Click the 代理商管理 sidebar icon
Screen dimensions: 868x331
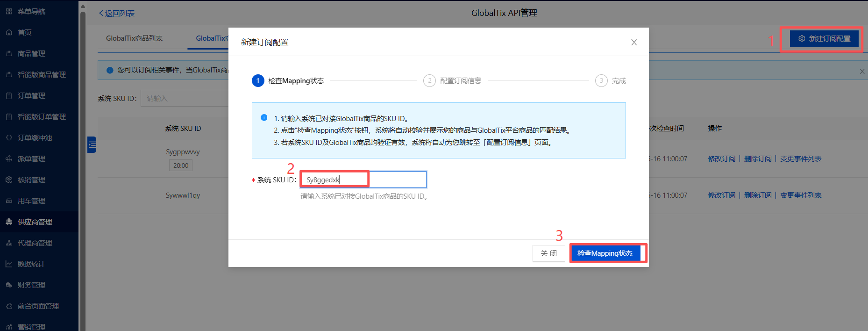click(x=9, y=243)
